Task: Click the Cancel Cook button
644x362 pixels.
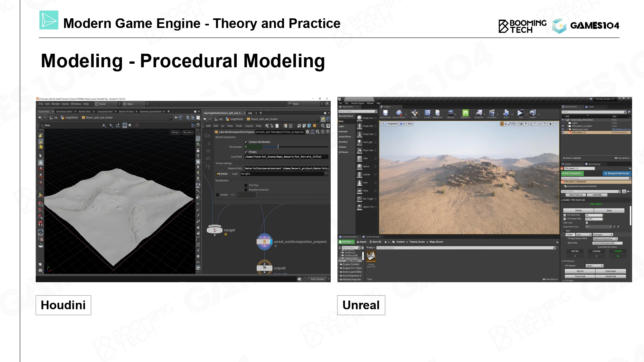Action: pos(611,276)
